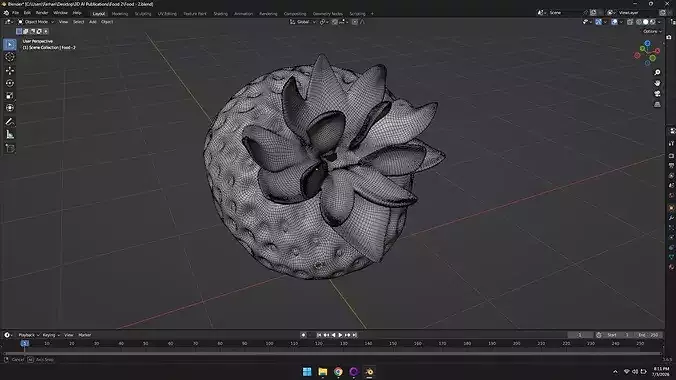Open the Object Mode dropdown
Image resolution: width=676 pixels, height=380 pixels.
point(36,22)
